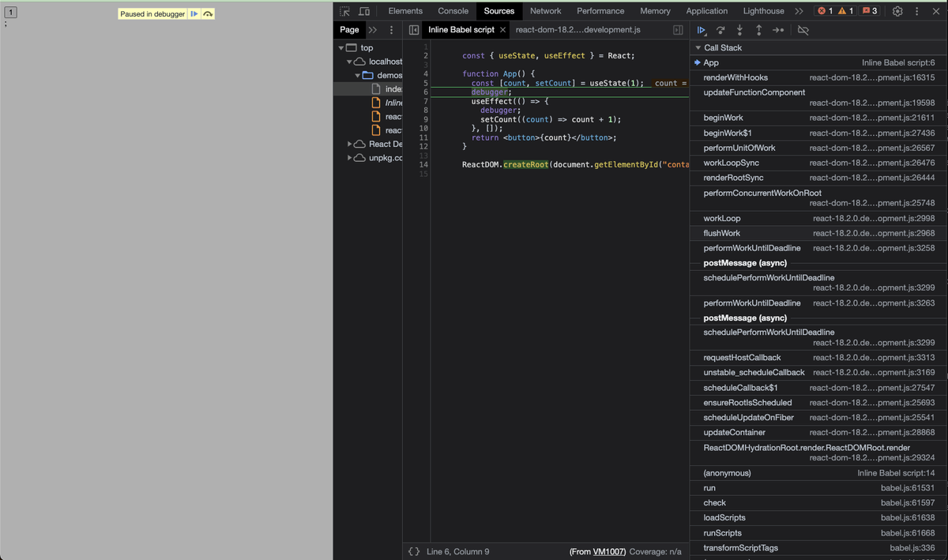Collapse the localhost tree node
The width and height of the screenshot is (948, 560).
pyautogui.click(x=349, y=62)
